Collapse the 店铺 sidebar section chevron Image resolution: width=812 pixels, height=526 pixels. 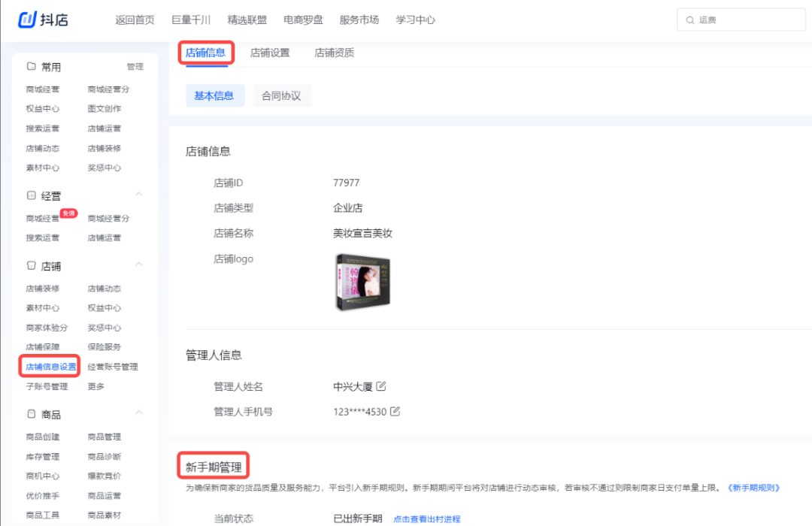139,265
